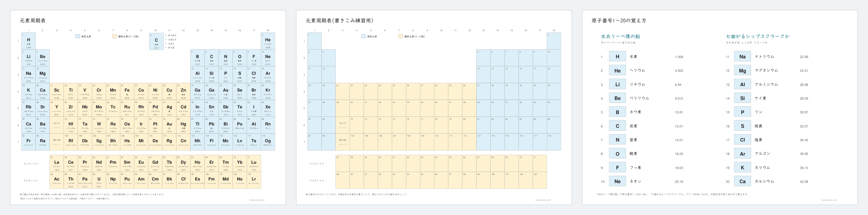Click the blank cell numbered 118 on the practice sheet

pos(553,142)
